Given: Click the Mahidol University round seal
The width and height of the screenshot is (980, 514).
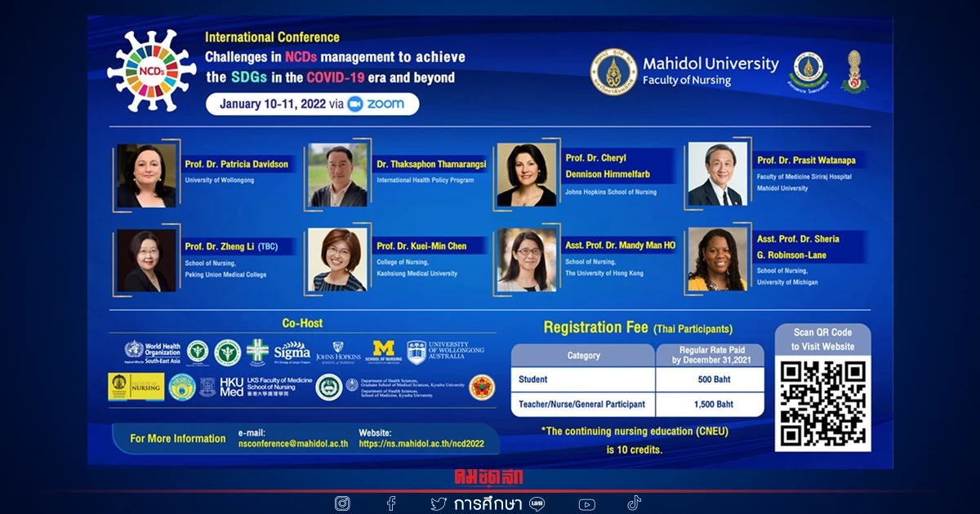Looking at the screenshot, I should [x=613, y=71].
